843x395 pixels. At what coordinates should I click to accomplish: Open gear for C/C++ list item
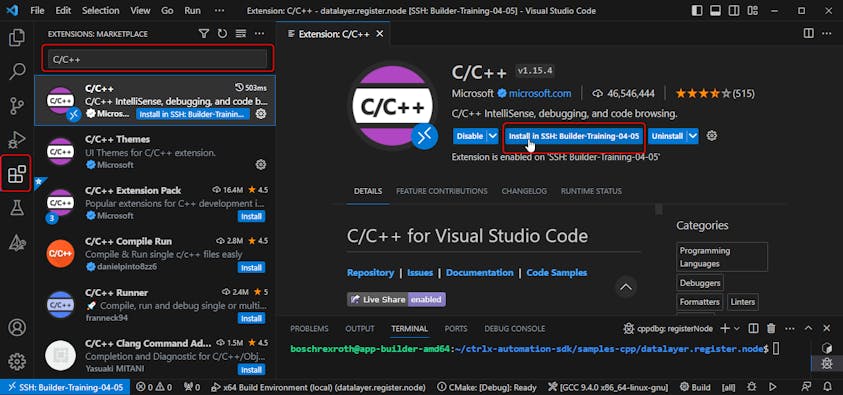(x=261, y=113)
